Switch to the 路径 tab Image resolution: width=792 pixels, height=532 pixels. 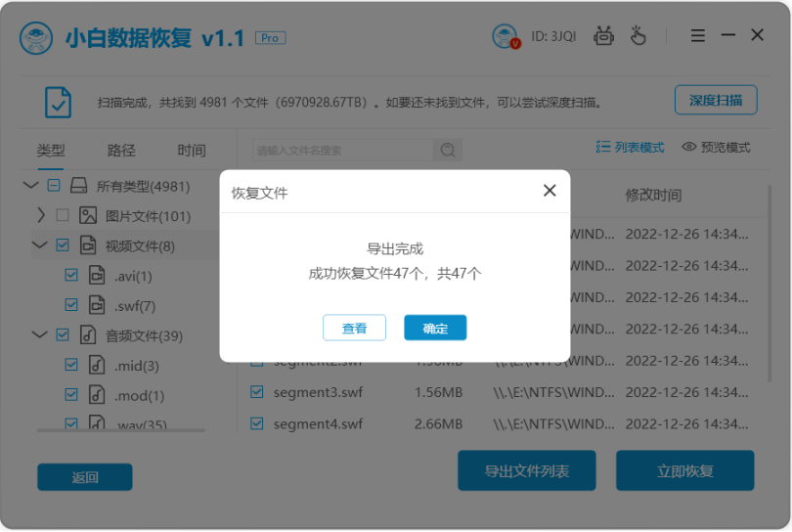click(x=121, y=151)
